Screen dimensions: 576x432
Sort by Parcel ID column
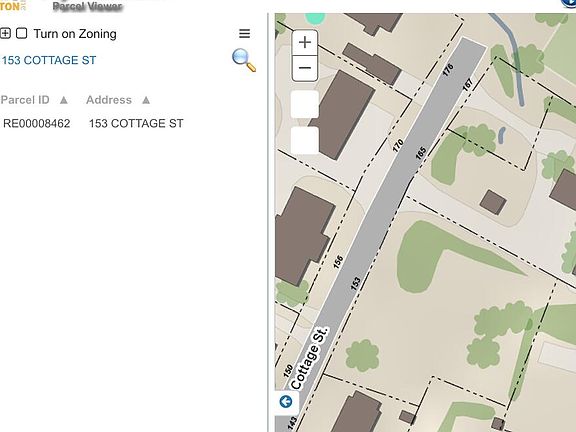pos(34,100)
